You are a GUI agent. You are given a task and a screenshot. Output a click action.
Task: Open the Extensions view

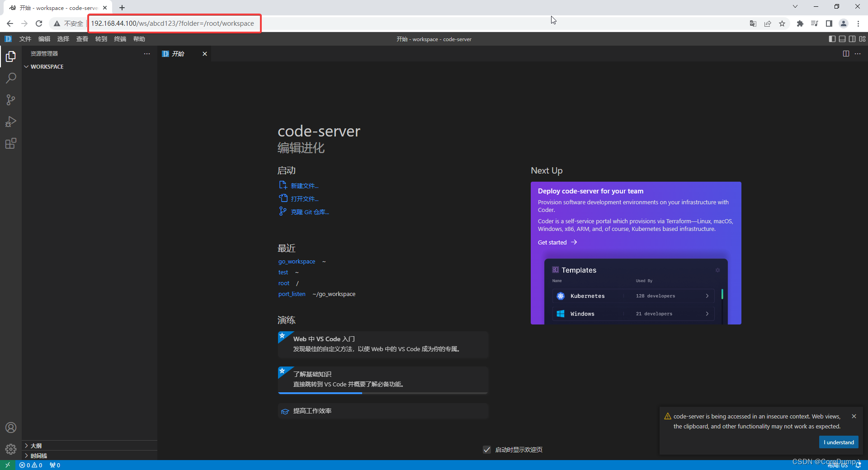pyautogui.click(x=11, y=144)
